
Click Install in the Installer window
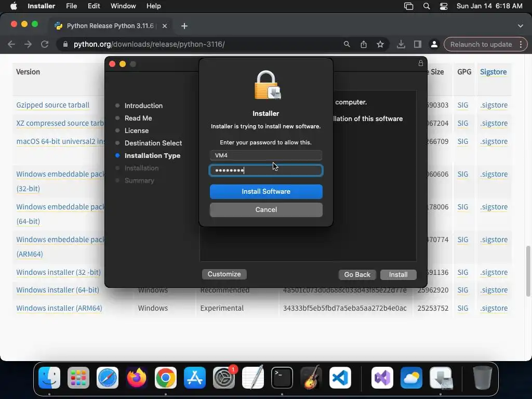point(398,274)
